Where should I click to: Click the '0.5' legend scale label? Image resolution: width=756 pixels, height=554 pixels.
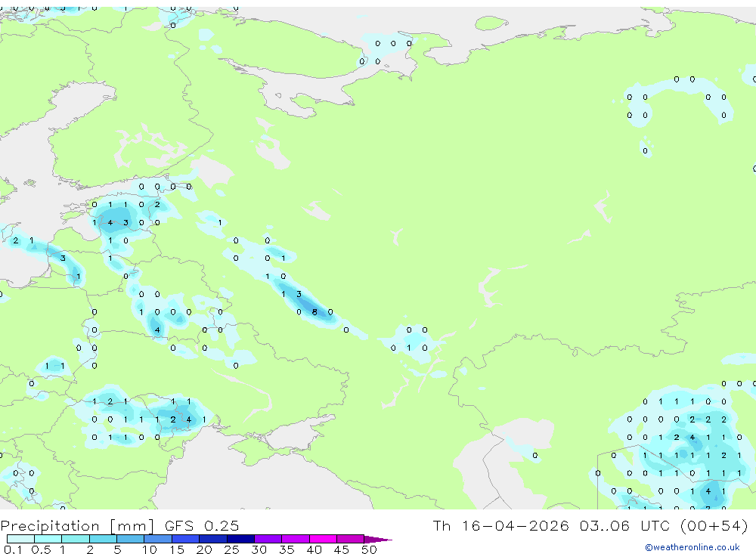[x=41, y=549]
